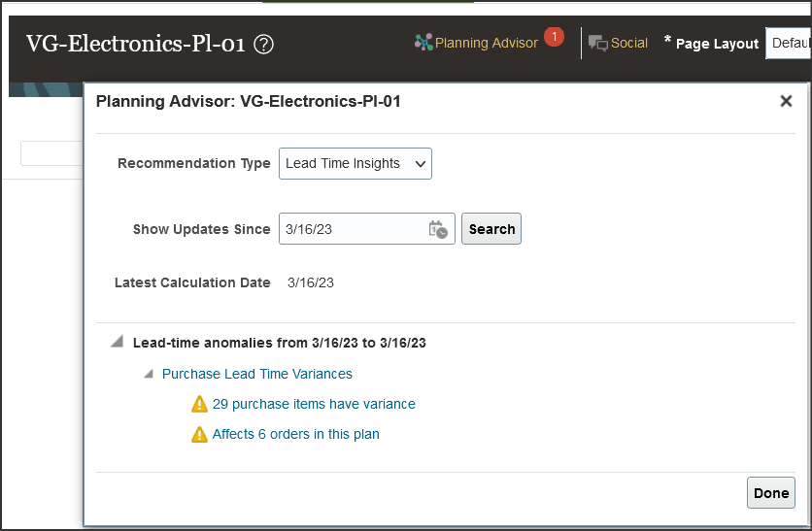This screenshot has width=812, height=531.
Task: Open the Planning Advisor link
Action: click(x=487, y=43)
